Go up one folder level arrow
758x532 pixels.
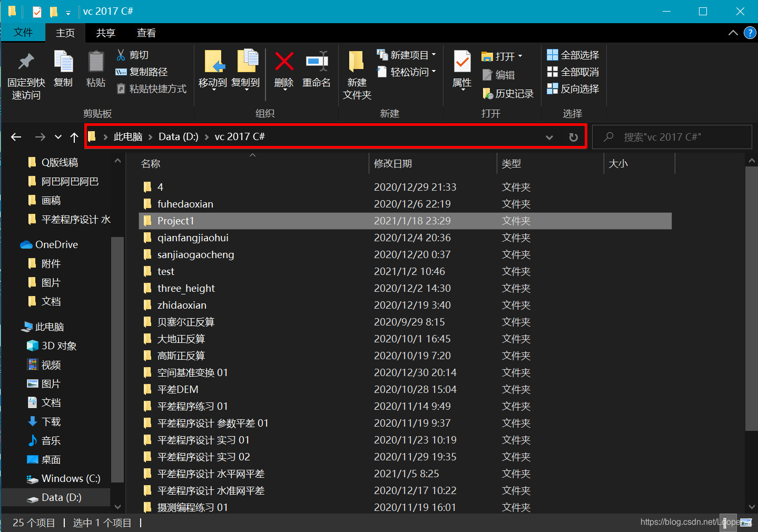(x=74, y=137)
